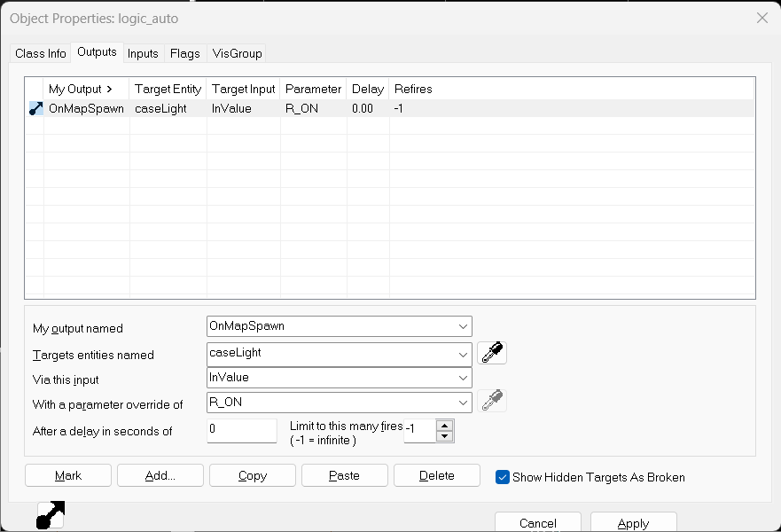Screen dimensions: 781x532
Task: Switch to the Class Info tab
Action: click(x=41, y=53)
